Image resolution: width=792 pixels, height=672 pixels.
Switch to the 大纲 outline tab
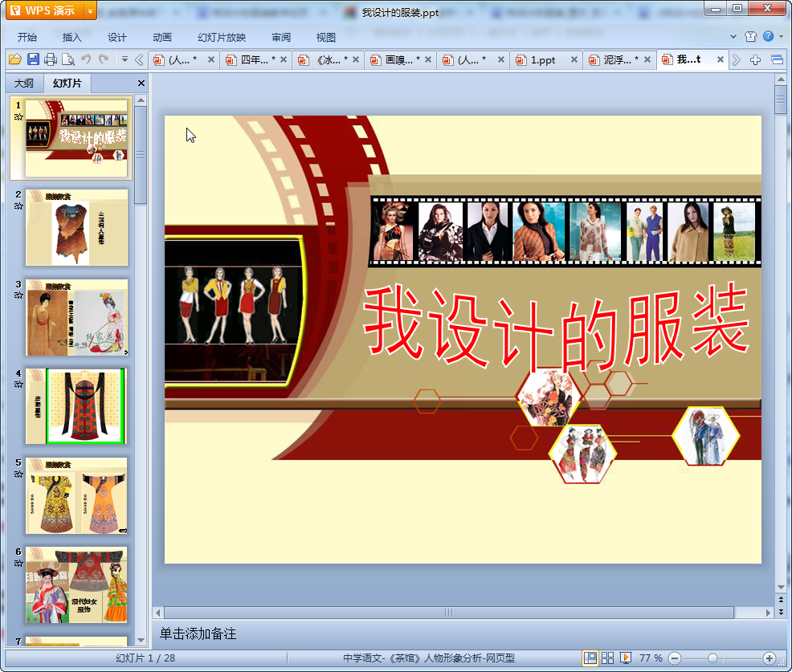click(x=24, y=83)
